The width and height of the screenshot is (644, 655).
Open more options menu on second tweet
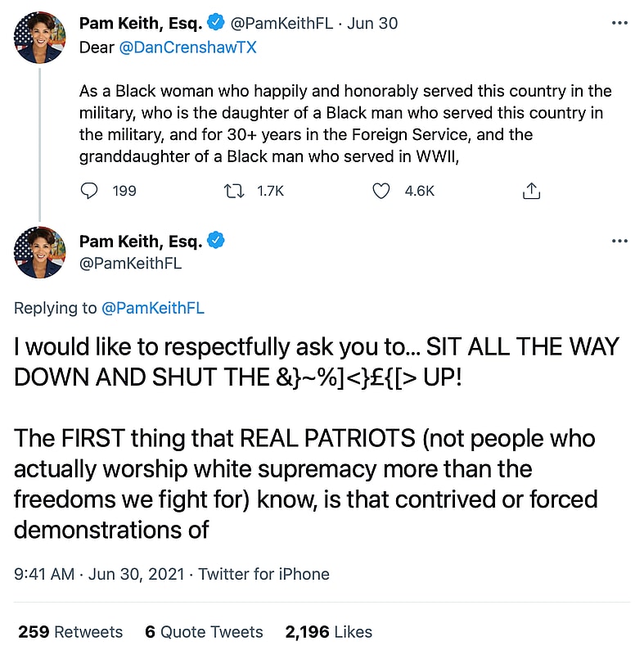(x=619, y=242)
